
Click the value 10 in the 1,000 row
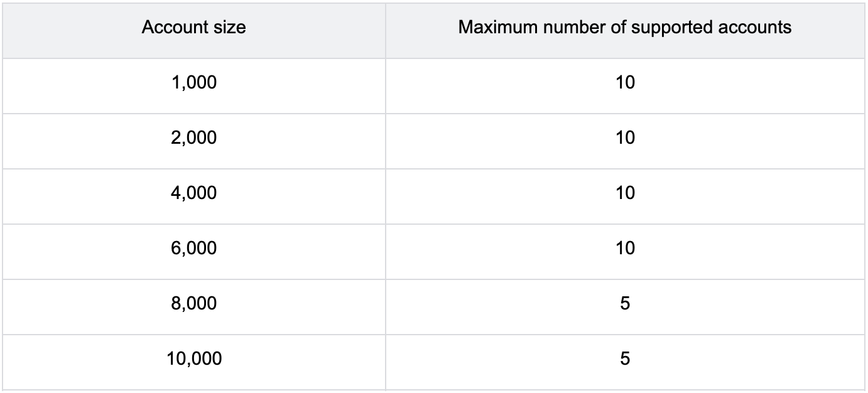click(626, 83)
